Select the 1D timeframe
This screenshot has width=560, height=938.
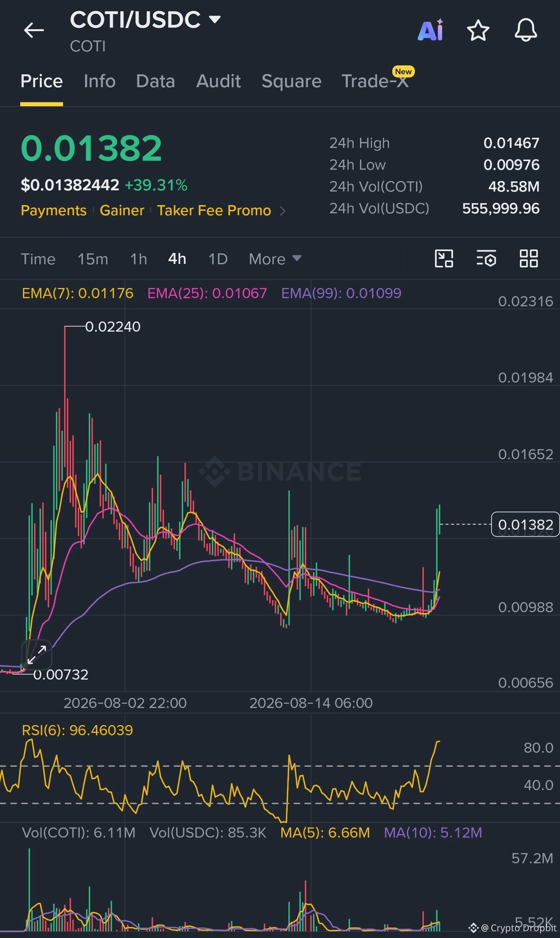(x=218, y=259)
